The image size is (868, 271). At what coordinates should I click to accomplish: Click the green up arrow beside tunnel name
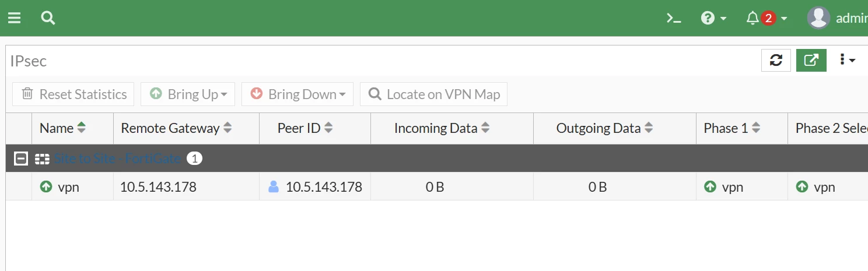coord(46,186)
